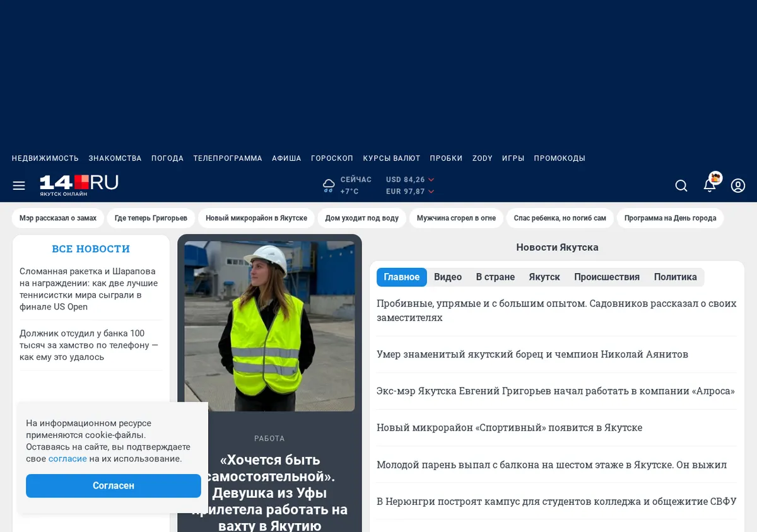Open notifications bell icon
This screenshot has height=532, width=757.
tap(710, 185)
